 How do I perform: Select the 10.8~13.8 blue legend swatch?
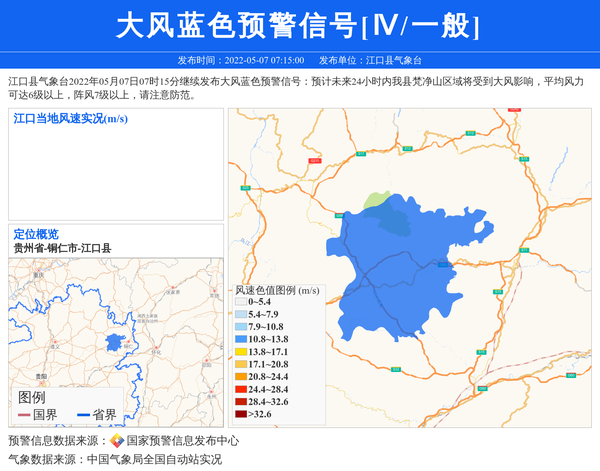240,340
